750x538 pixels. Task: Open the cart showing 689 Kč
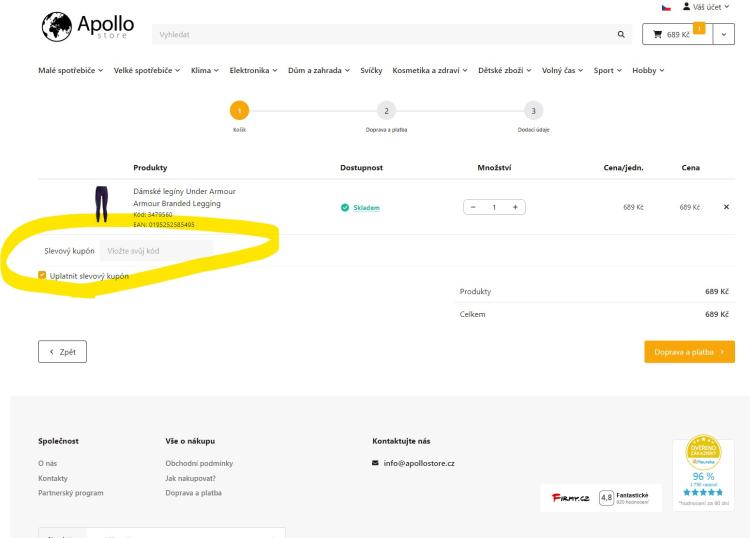pyautogui.click(x=677, y=34)
